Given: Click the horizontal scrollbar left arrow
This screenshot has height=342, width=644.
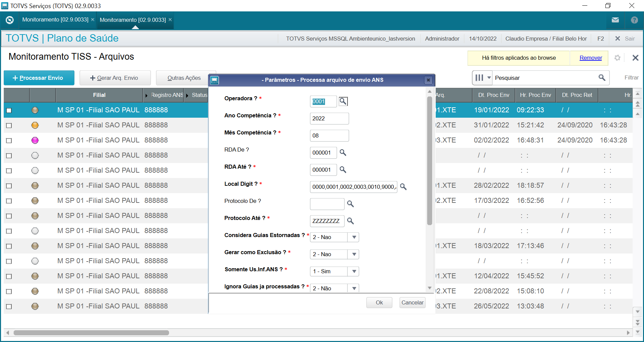Looking at the screenshot, I should click(x=8, y=333).
